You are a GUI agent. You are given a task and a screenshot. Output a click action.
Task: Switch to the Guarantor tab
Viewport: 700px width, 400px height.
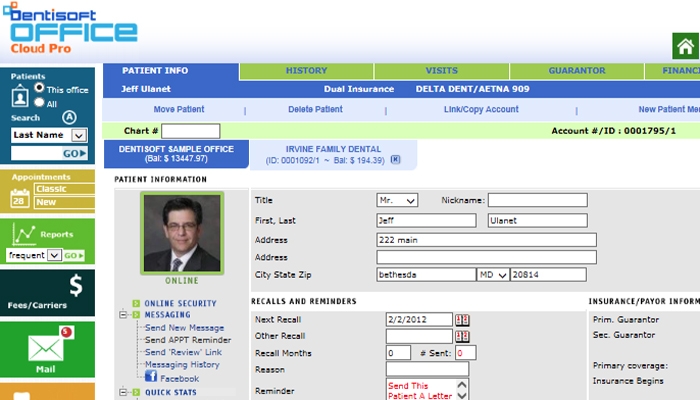pos(577,71)
